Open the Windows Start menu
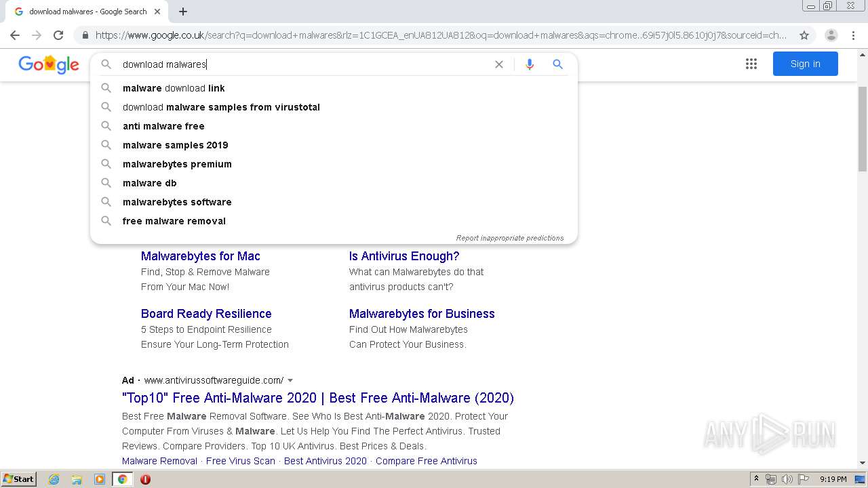Screen dimensions: 868x488 coord(18,479)
